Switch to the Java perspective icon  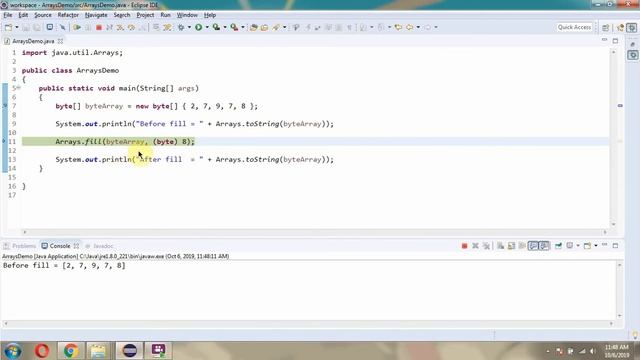click(x=620, y=27)
